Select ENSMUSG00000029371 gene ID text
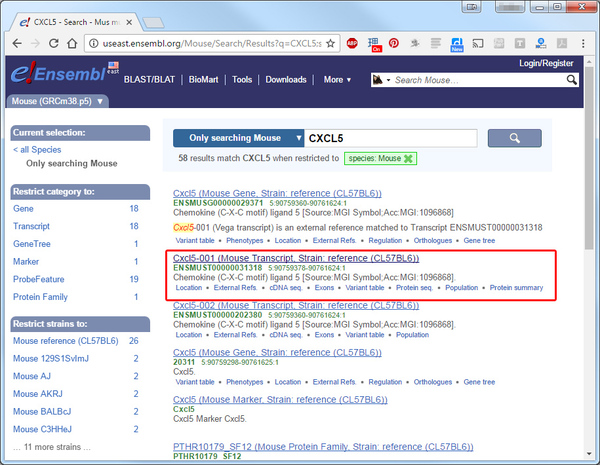 click(x=218, y=203)
